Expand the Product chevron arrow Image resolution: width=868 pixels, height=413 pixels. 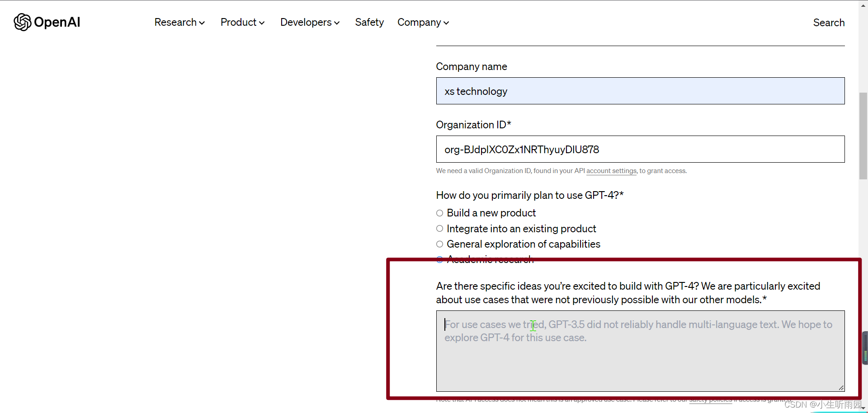[x=262, y=23]
